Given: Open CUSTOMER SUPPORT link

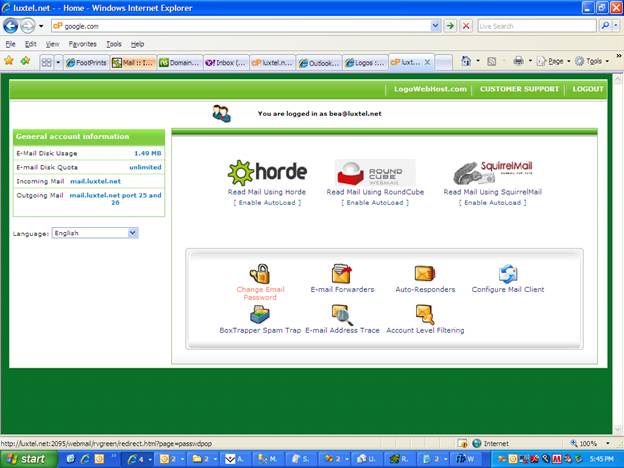Looking at the screenshot, I should 519,89.
